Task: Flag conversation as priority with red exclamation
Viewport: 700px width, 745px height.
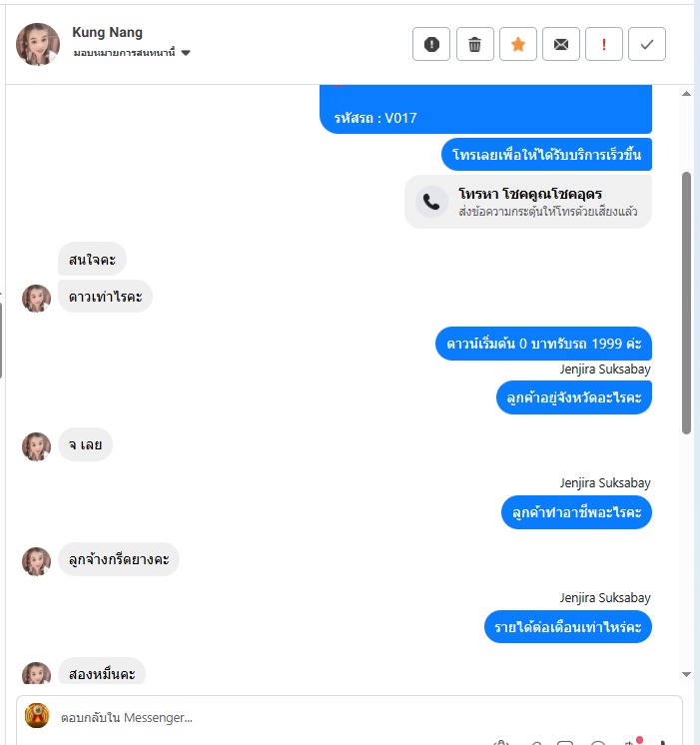Action: tap(603, 44)
